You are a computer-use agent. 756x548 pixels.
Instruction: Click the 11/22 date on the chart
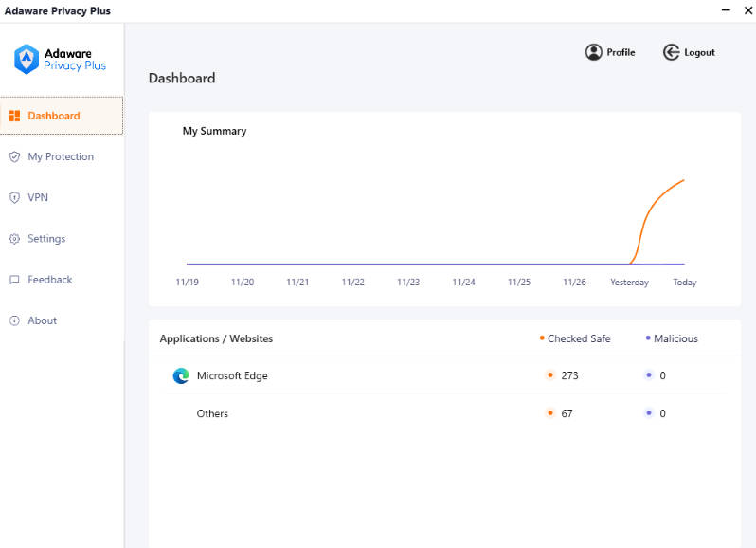tap(353, 283)
